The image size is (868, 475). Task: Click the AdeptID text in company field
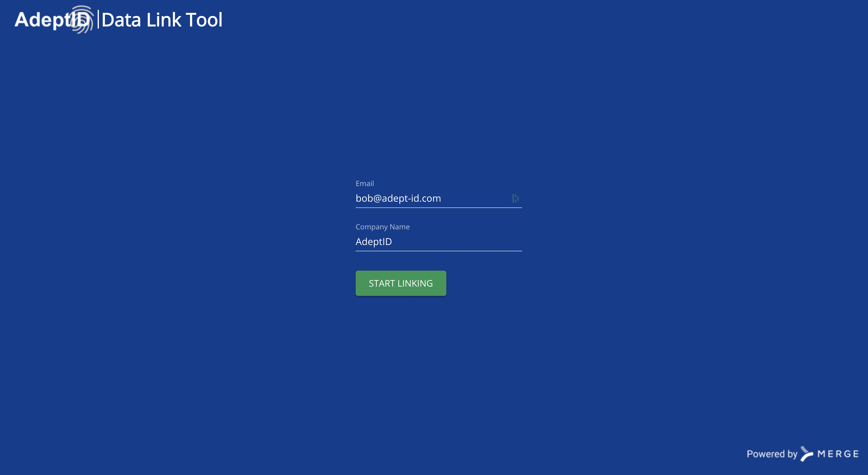point(374,242)
